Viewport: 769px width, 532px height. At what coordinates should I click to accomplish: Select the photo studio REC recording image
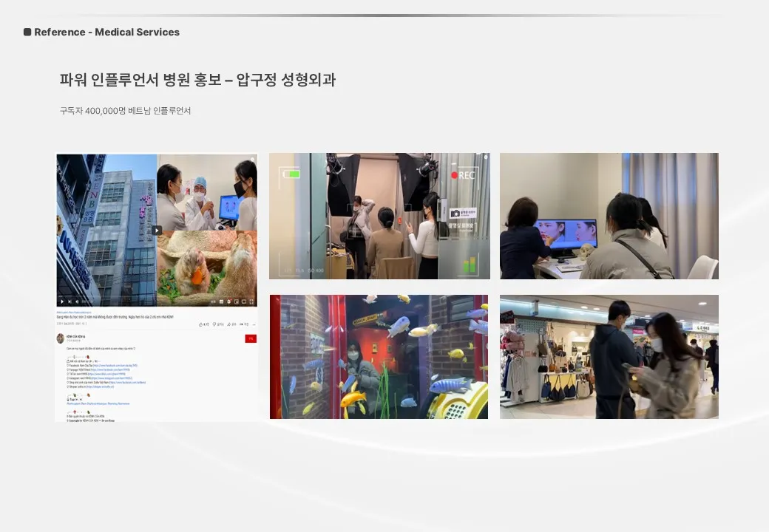pos(379,216)
